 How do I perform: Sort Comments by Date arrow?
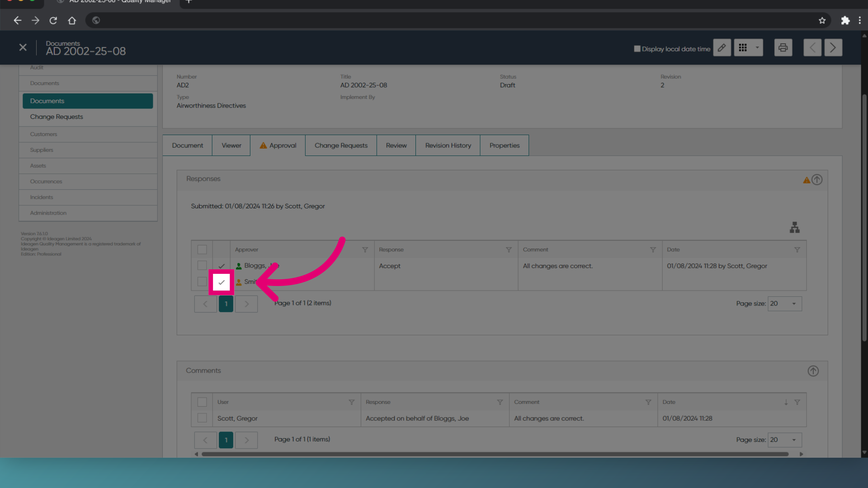[786, 402]
